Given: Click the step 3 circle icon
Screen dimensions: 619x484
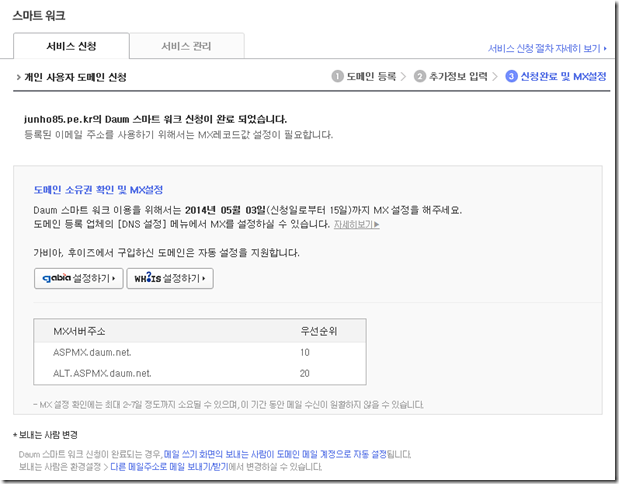Looking at the screenshot, I should [x=511, y=76].
